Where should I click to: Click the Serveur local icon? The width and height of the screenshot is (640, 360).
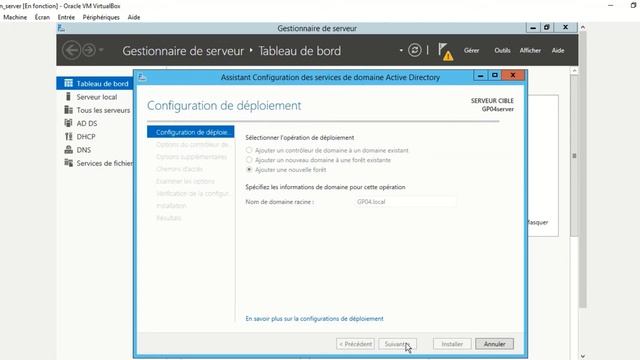click(69, 96)
